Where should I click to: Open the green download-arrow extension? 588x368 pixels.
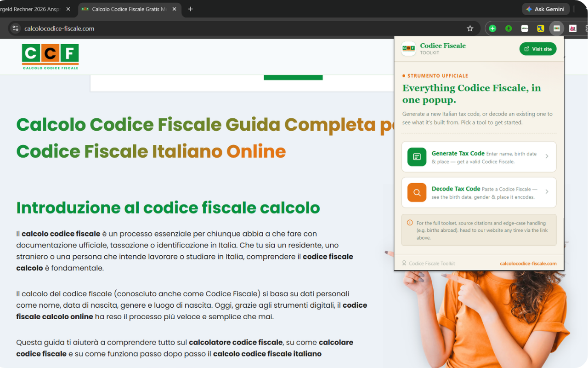(x=509, y=29)
